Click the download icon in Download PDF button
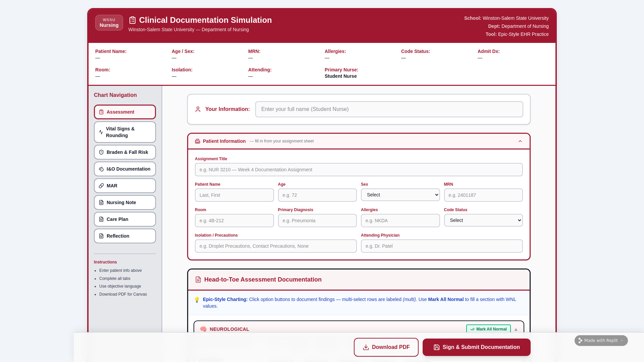The height and width of the screenshot is (362, 644). pos(366,347)
